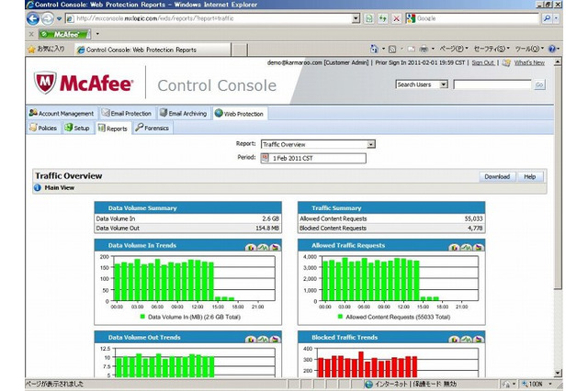Click the Period date field

click(313, 158)
